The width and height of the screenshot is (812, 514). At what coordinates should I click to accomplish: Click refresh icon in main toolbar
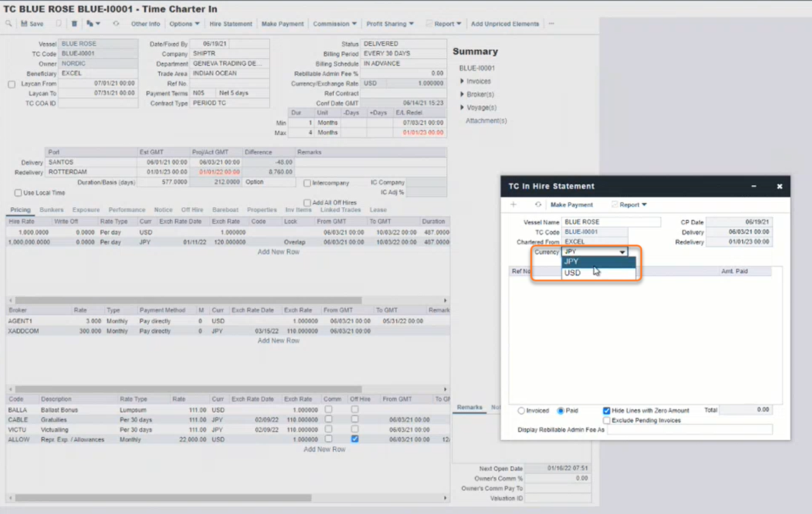116,24
